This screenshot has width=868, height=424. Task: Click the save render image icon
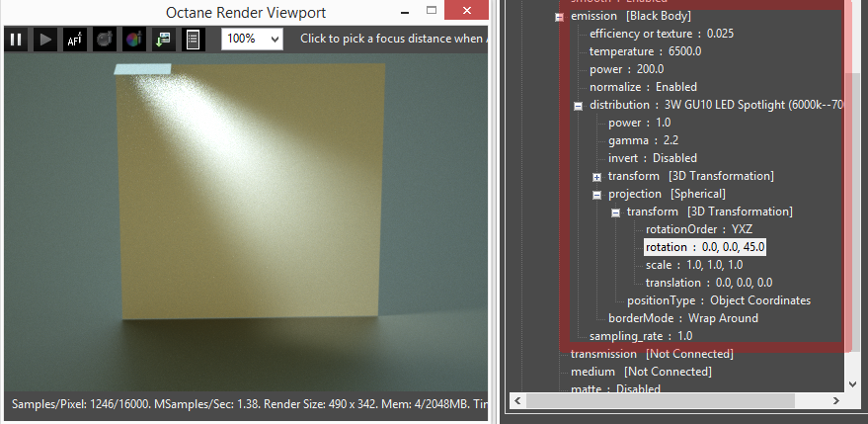click(163, 40)
